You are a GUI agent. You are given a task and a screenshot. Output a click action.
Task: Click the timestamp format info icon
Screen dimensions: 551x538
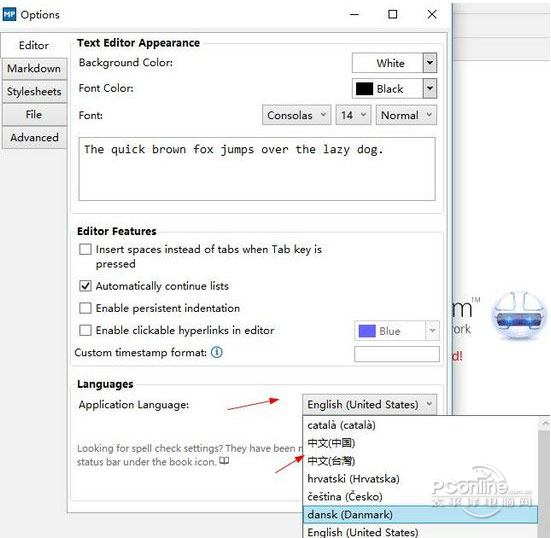pos(216,352)
